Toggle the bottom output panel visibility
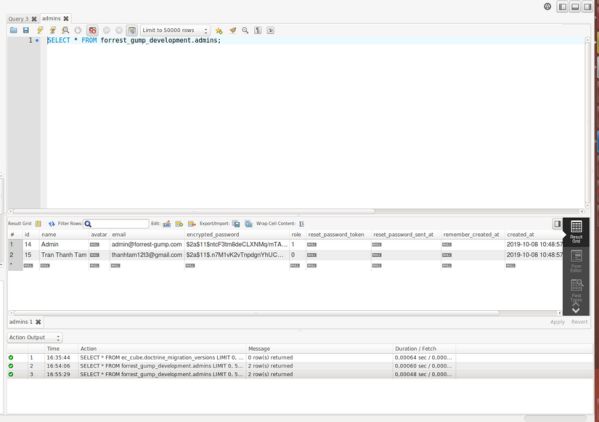Viewport: 599px width, 422px height. 575,7
